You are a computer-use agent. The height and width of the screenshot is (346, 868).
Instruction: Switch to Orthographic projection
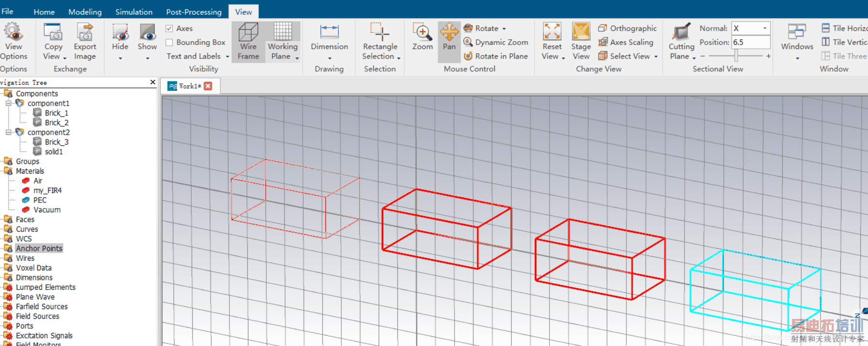pyautogui.click(x=627, y=29)
